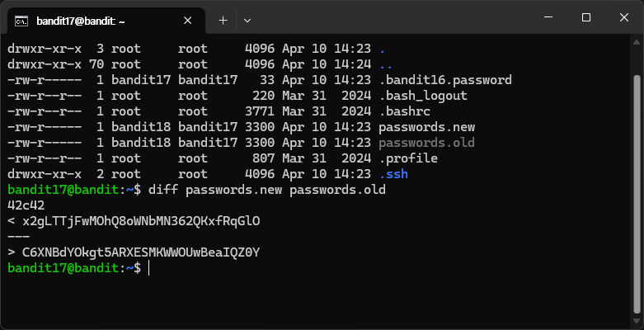
Task: Click the password line starting with x2gLTT
Action: click(141, 221)
